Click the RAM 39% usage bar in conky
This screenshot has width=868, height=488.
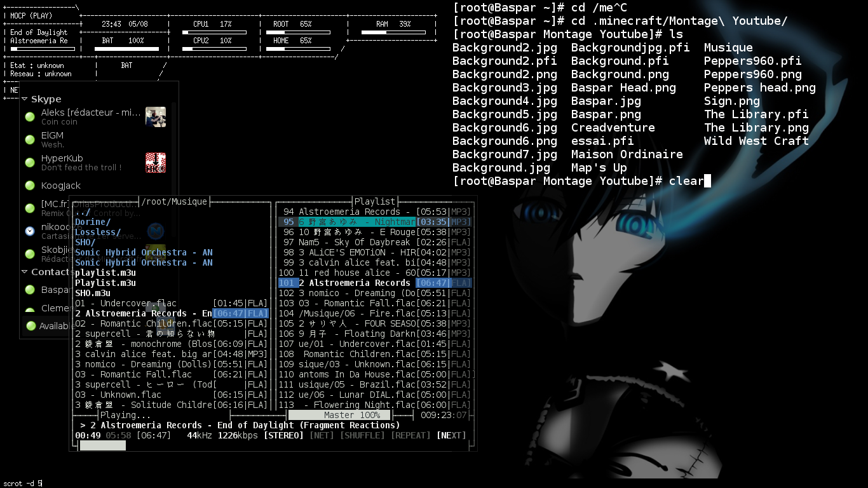tap(393, 32)
